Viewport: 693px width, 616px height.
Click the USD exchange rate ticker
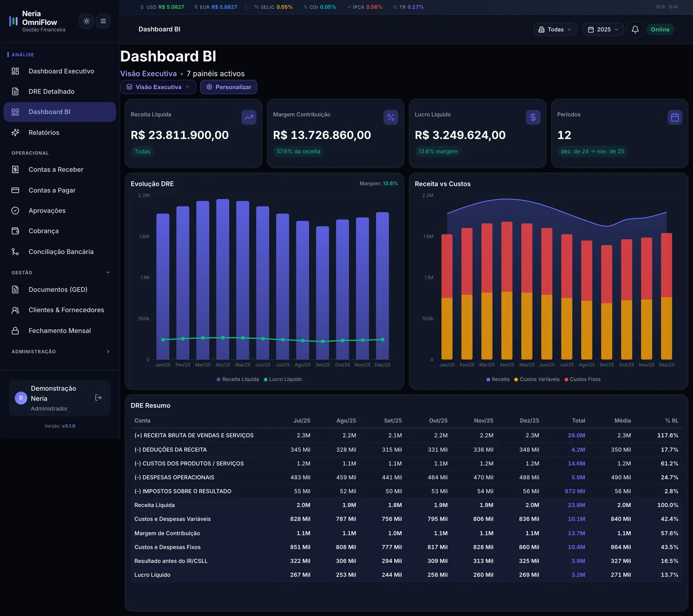[x=162, y=7]
